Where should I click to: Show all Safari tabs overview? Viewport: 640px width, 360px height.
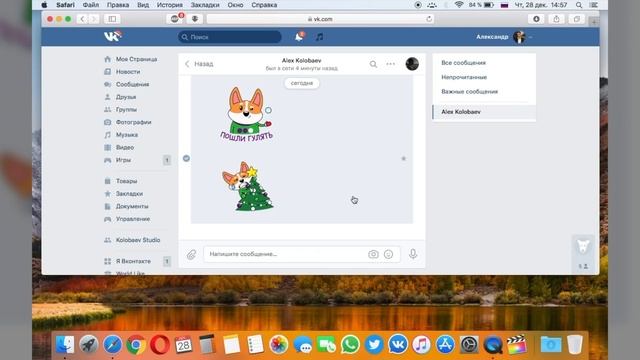(x=576, y=19)
